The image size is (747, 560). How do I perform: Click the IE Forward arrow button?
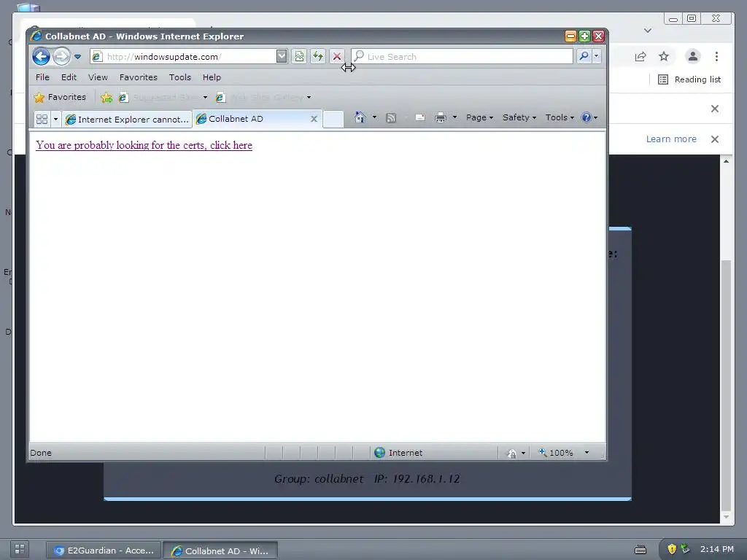click(61, 57)
